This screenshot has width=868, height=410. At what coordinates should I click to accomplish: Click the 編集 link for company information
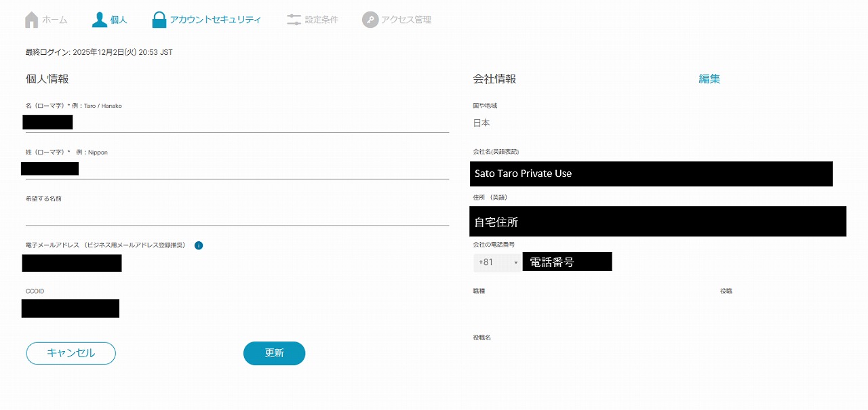[x=709, y=79]
